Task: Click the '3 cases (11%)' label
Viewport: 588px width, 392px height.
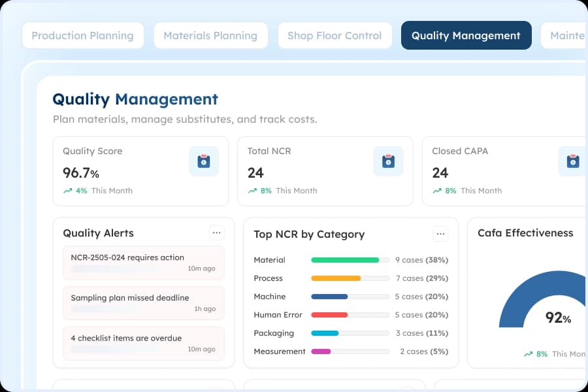Action: (422, 333)
